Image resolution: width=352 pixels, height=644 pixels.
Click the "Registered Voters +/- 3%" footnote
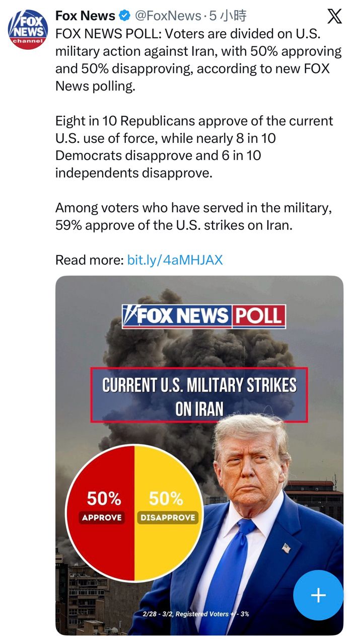[x=196, y=614]
